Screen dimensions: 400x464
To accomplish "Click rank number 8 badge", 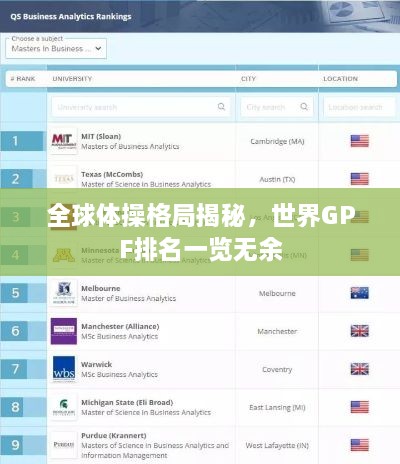I will tap(12, 407).
